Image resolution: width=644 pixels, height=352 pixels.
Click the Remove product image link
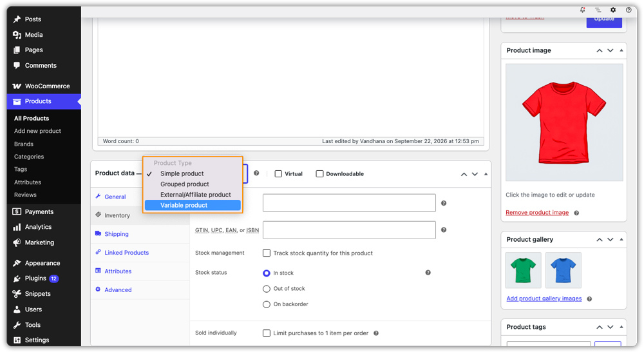[537, 213]
